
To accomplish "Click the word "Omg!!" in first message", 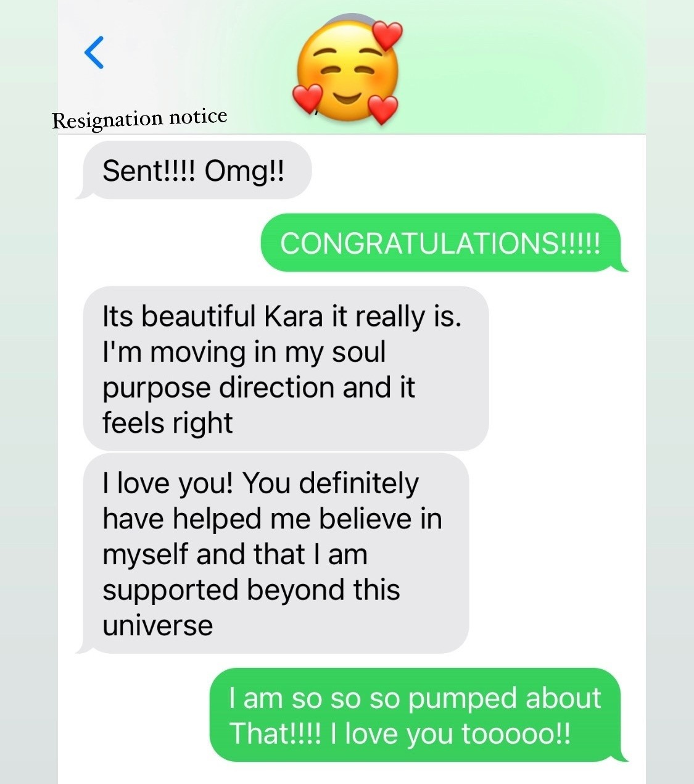I will [x=245, y=171].
